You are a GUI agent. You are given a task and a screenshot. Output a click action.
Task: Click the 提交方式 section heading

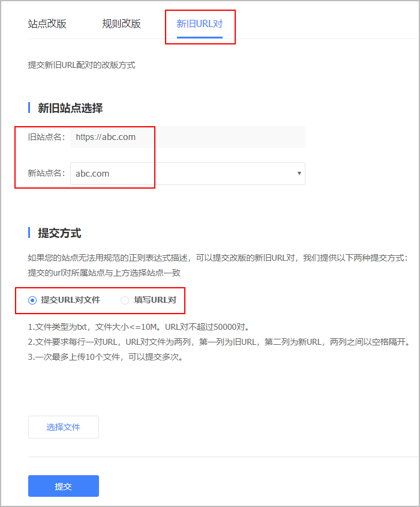[59, 233]
